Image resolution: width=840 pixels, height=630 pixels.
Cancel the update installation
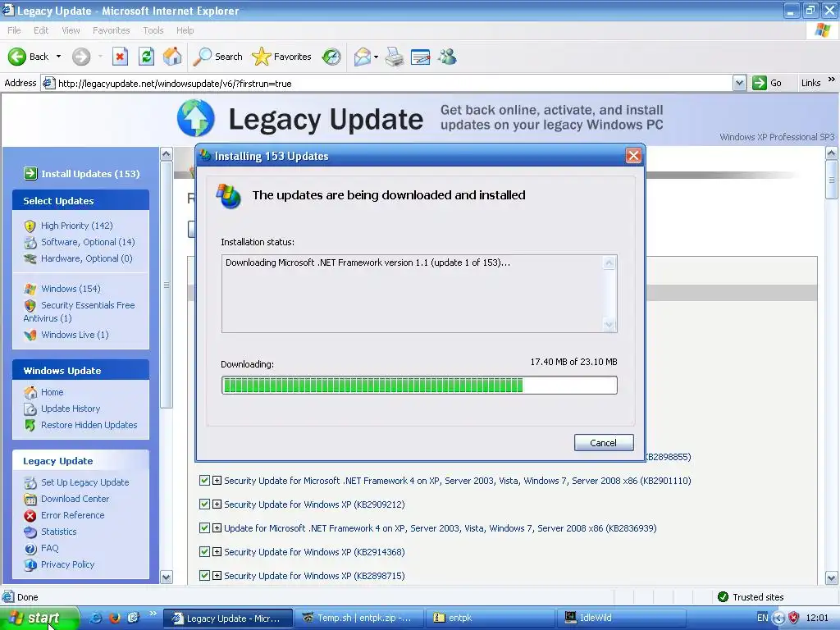604,442
